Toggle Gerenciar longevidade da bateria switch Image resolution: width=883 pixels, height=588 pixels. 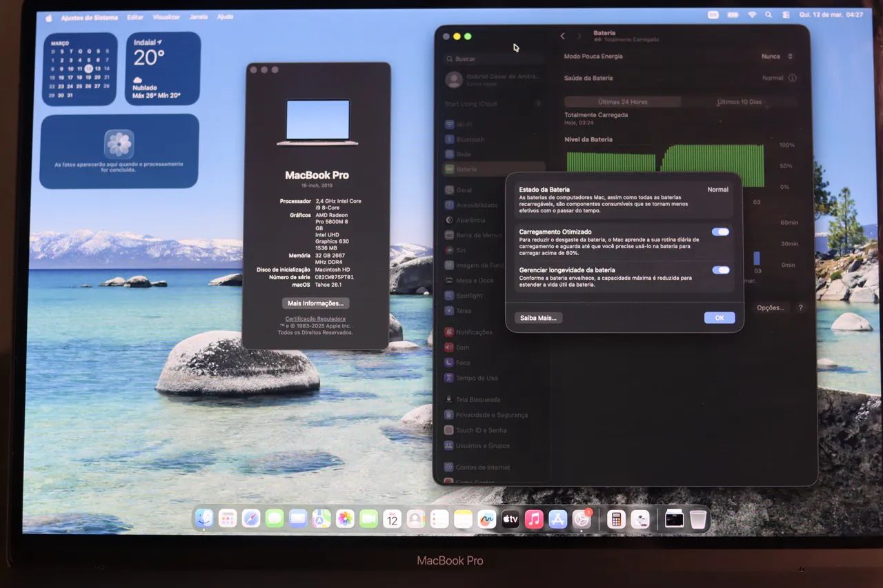(721, 270)
